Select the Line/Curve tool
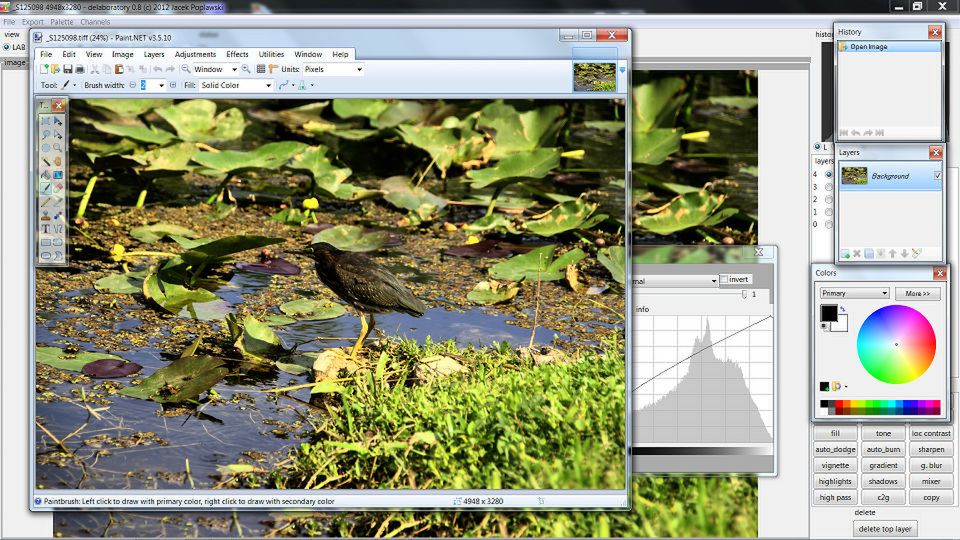Screen dimensions: 960x540 (58, 228)
